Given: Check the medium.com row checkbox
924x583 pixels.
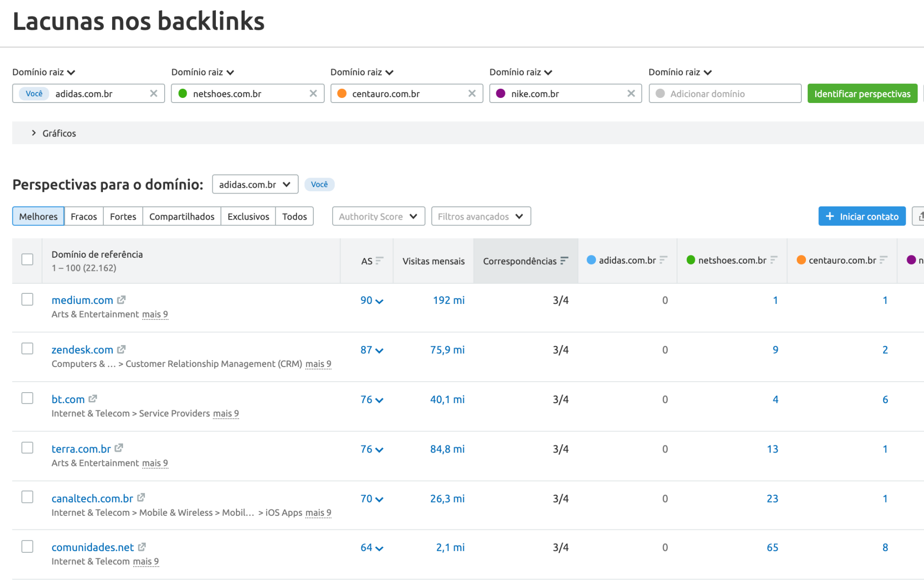Looking at the screenshot, I should [27, 299].
